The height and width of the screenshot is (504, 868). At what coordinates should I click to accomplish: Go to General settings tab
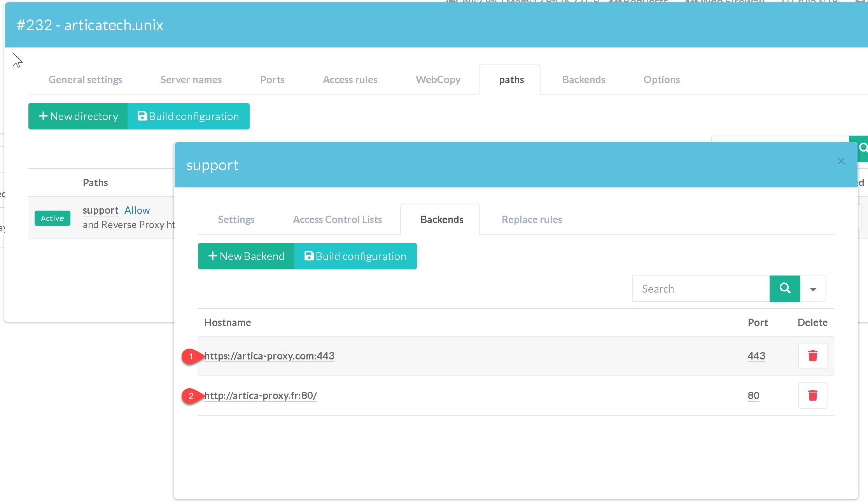tap(85, 80)
